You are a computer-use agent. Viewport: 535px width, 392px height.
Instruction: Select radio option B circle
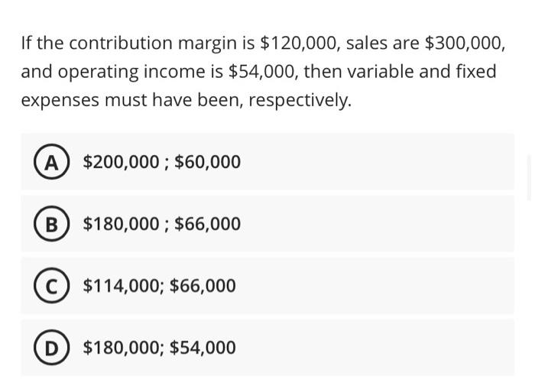click(51, 224)
